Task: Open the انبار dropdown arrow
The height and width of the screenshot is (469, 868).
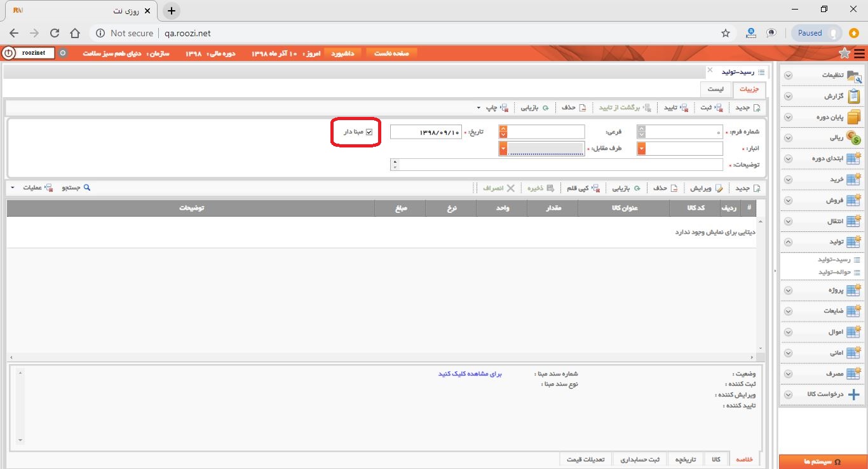Action: (x=641, y=149)
